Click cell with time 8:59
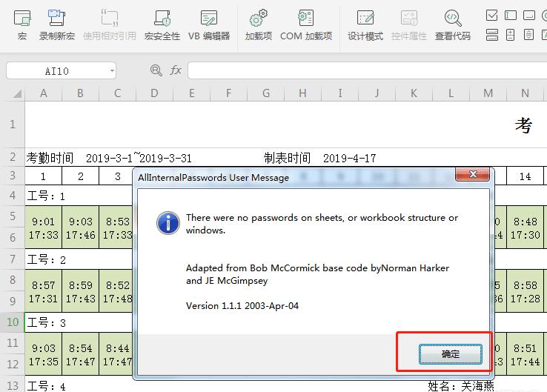This screenshot has height=392, width=547. coord(80,285)
